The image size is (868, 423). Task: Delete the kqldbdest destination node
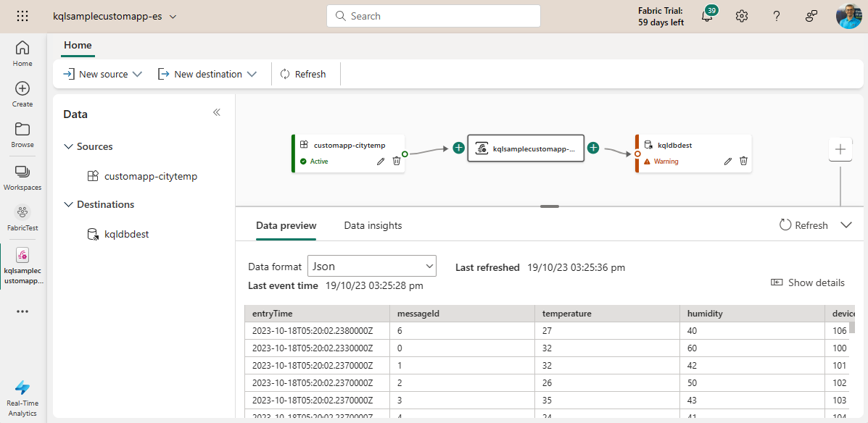pos(743,161)
